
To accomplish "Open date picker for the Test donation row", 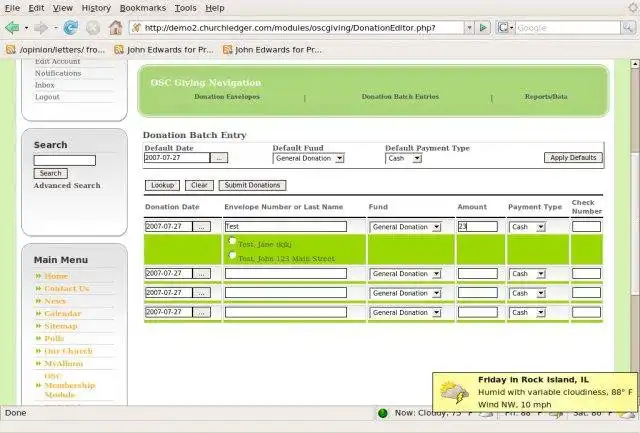I will pos(202,226).
